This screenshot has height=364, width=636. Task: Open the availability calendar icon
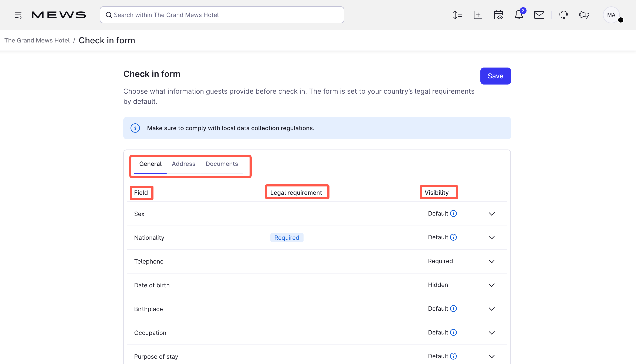498,15
